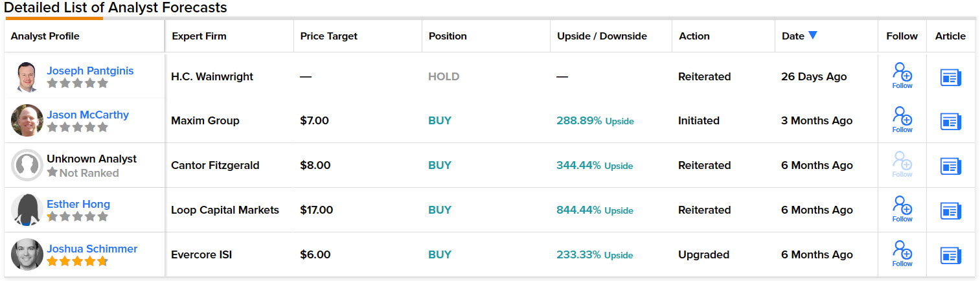The width and height of the screenshot is (980, 281).
Task: Click Joshua Schimmer's profile photo
Action: pyautogui.click(x=27, y=254)
